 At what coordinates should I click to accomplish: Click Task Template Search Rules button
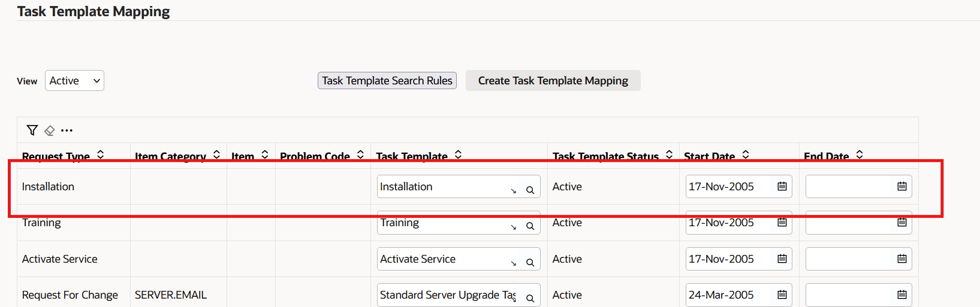(387, 81)
